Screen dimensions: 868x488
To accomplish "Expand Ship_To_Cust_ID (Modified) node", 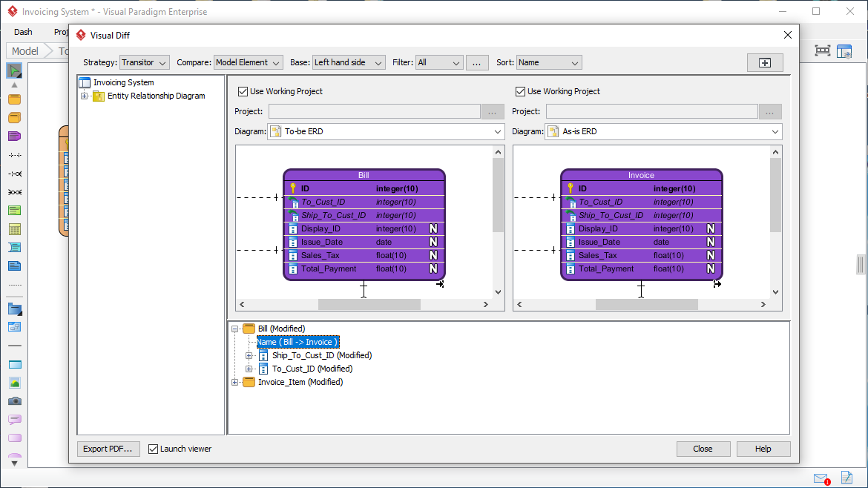I will [x=249, y=355].
